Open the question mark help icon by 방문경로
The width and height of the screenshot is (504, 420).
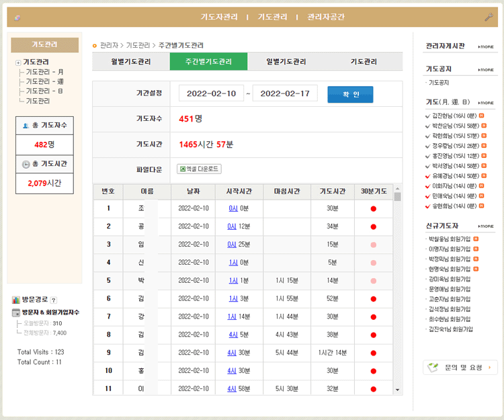pos(54,300)
